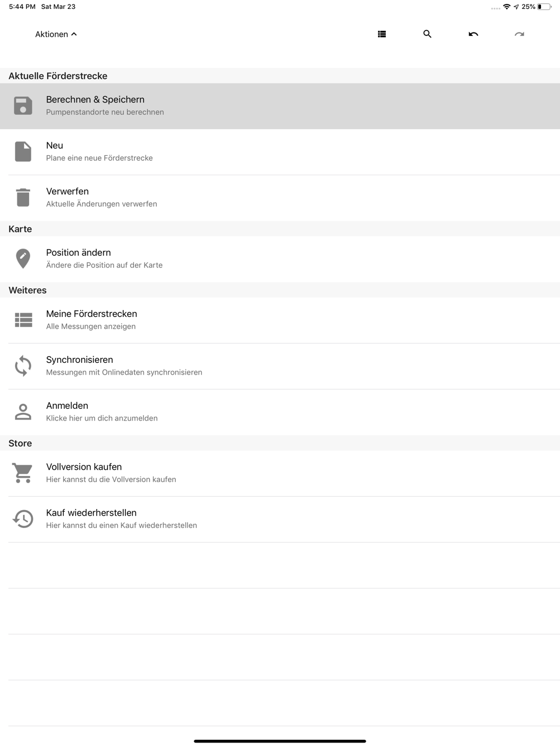Open Meine Förderstrecken list entry
Screen dimensions: 560x747
(x=280, y=321)
